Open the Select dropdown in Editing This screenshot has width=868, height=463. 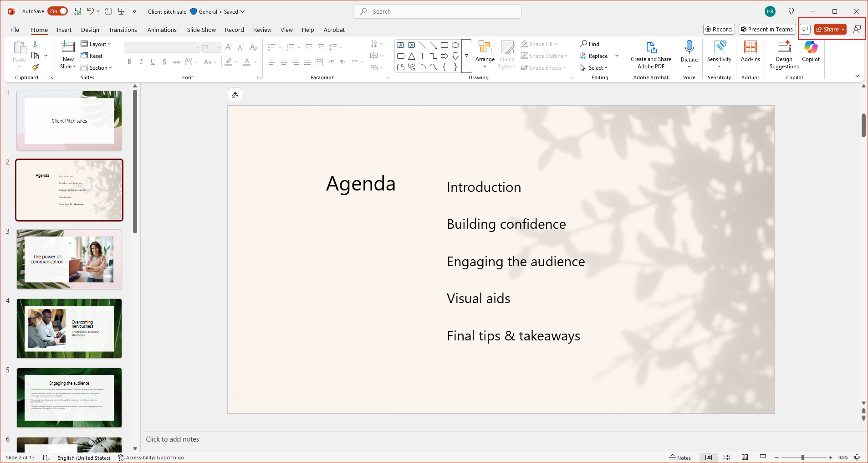click(594, 67)
